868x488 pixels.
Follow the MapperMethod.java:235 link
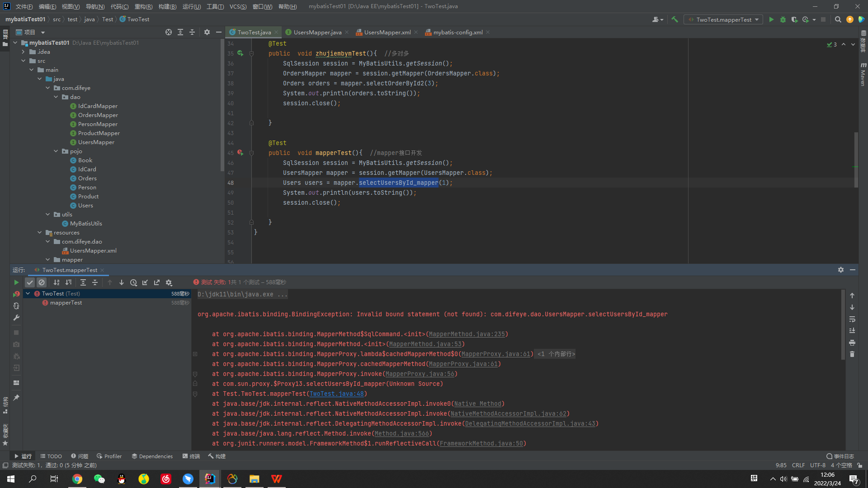(467, 334)
